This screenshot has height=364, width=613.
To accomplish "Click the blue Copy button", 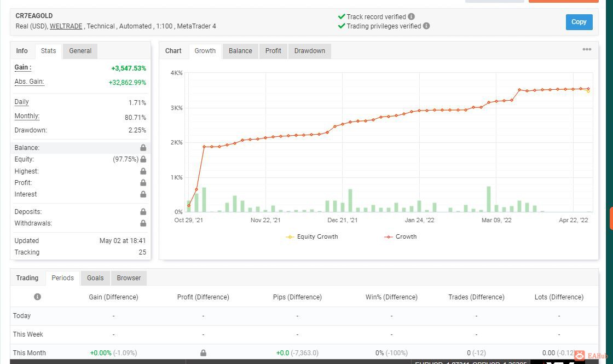I will (579, 22).
